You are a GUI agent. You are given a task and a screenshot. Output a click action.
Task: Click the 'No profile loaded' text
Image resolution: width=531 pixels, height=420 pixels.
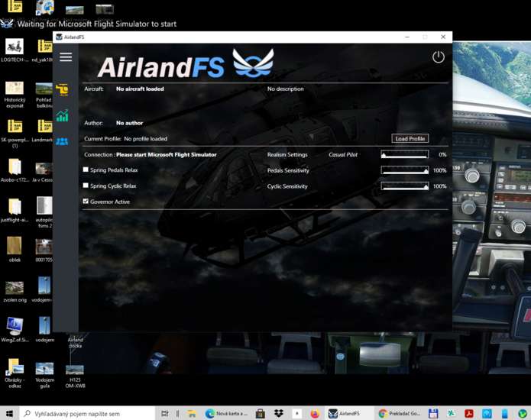point(146,139)
